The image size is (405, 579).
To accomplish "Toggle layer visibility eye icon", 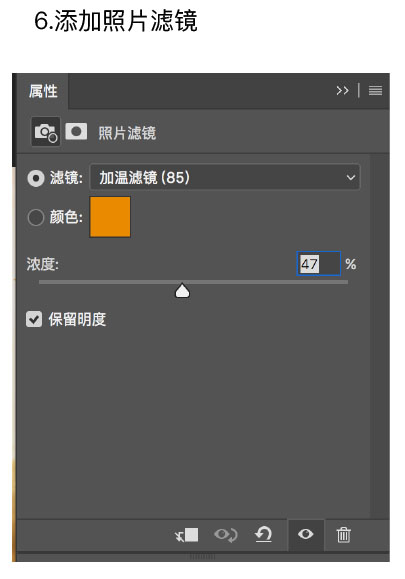I will click(306, 534).
